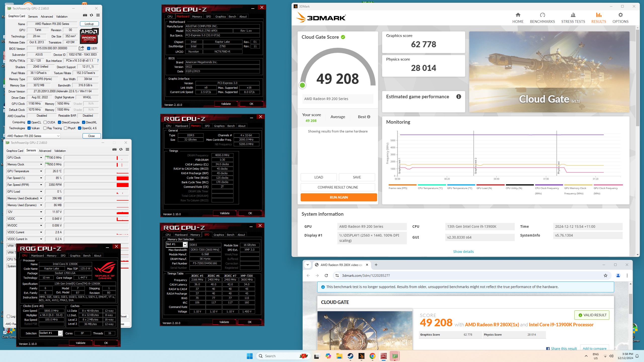The image size is (644, 362).
Task: Toggle OpenGL 4.6 checkbox in GPU-Z
Action: coord(80,128)
